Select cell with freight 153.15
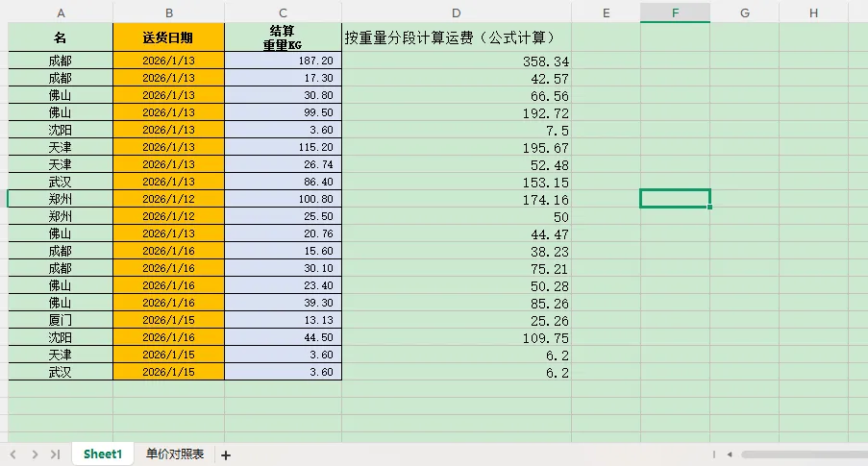The height and width of the screenshot is (466, 868). [x=457, y=182]
